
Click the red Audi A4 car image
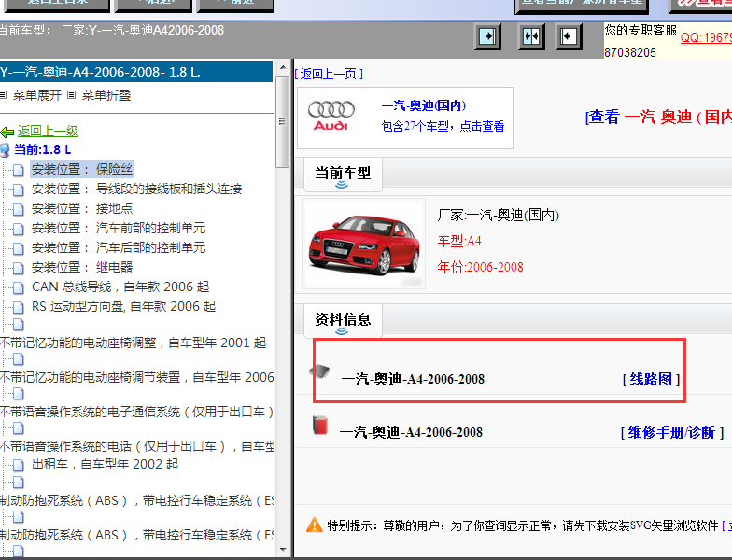[x=364, y=245]
